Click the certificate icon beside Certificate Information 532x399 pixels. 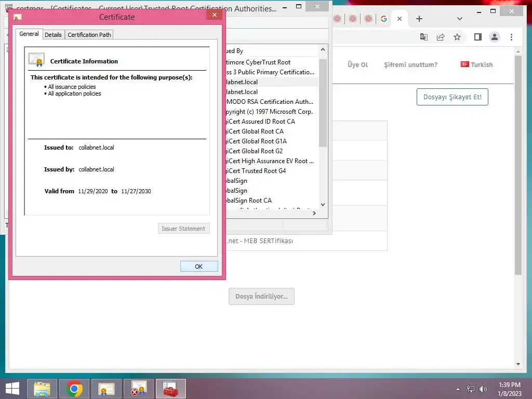(x=36, y=60)
